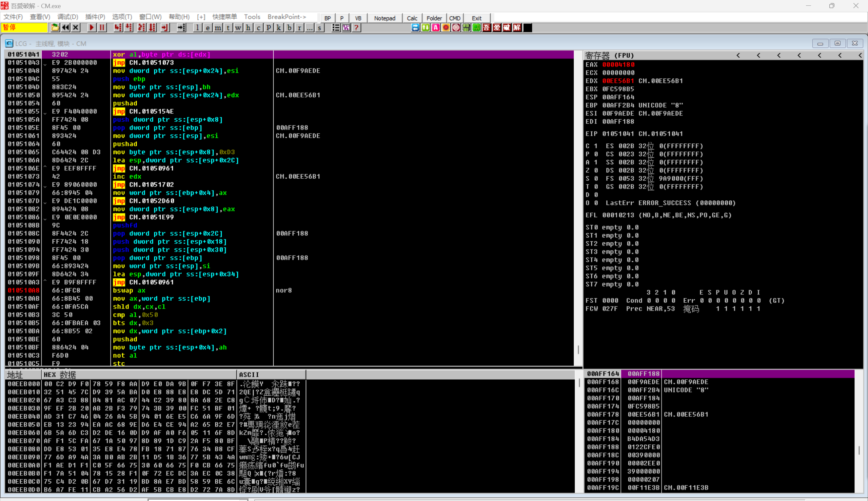Show Executable modules via 'e' button
Viewport: 868px width, 501px height.
pos(208,27)
